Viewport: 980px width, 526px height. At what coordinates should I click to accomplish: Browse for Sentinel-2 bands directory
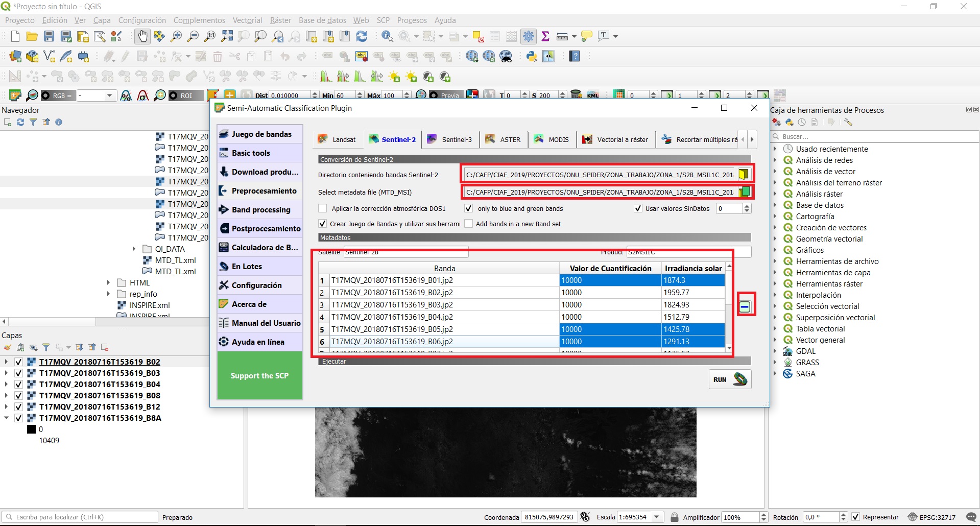click(x=744, y=175)
